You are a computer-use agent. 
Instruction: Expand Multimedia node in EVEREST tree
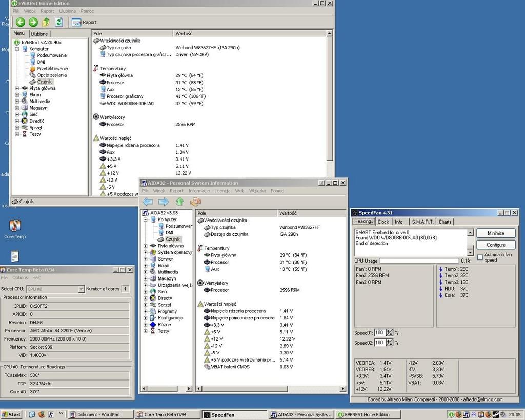17,102
